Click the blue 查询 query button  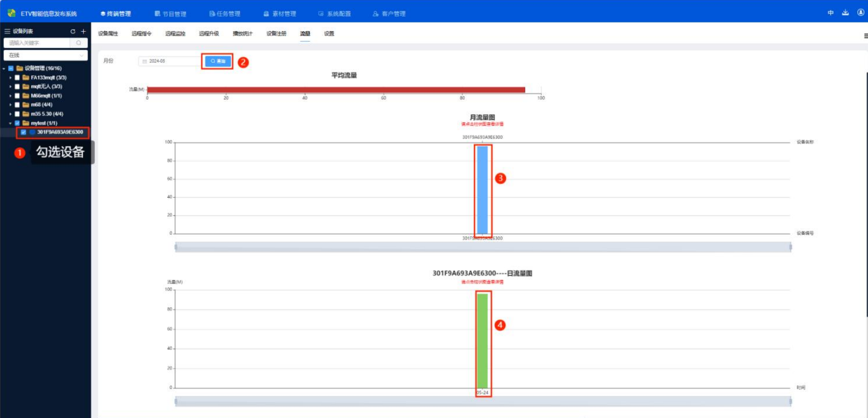(x=218, y=62)
